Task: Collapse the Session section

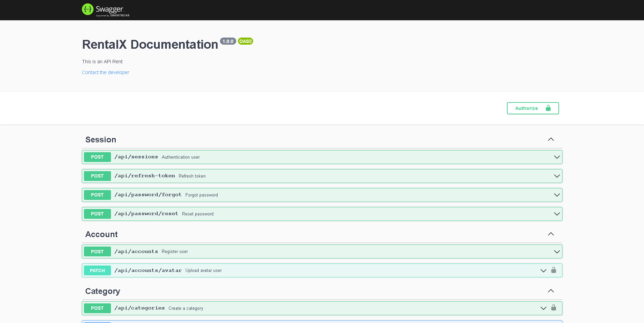Action: (x=551, y=139)
